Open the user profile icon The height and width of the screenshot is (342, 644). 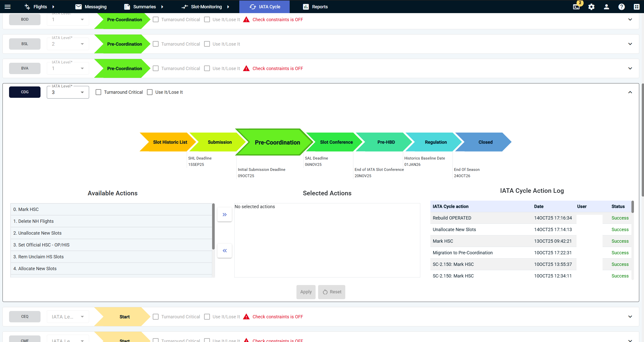pos(607,7)
